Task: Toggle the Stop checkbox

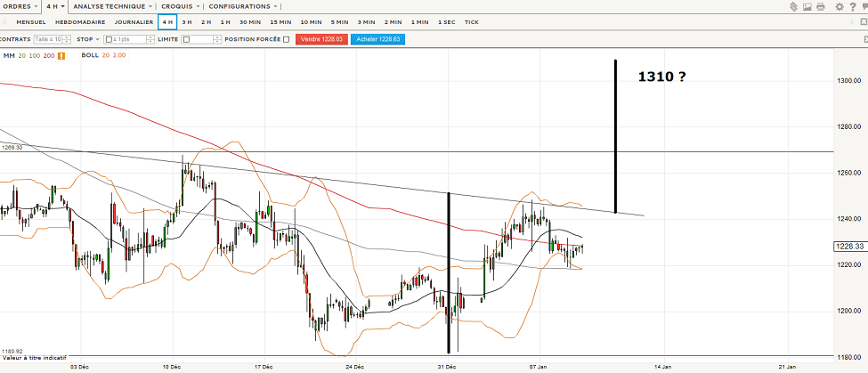Action: pyautogui.click(x=109, y=39)
